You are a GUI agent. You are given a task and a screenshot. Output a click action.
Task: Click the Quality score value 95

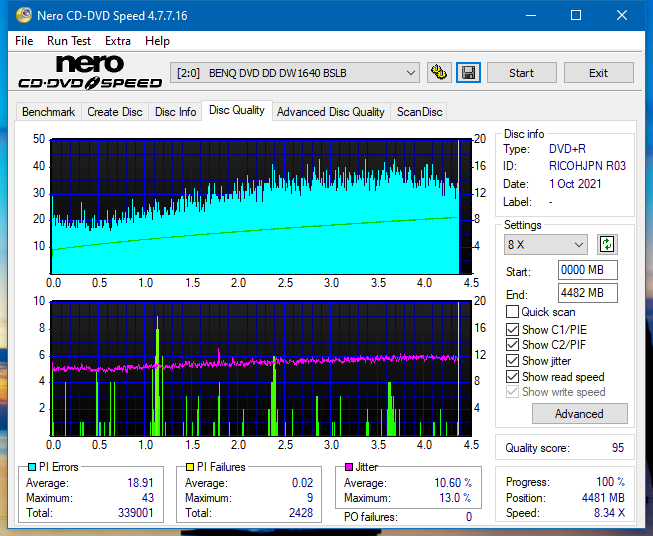618,448
